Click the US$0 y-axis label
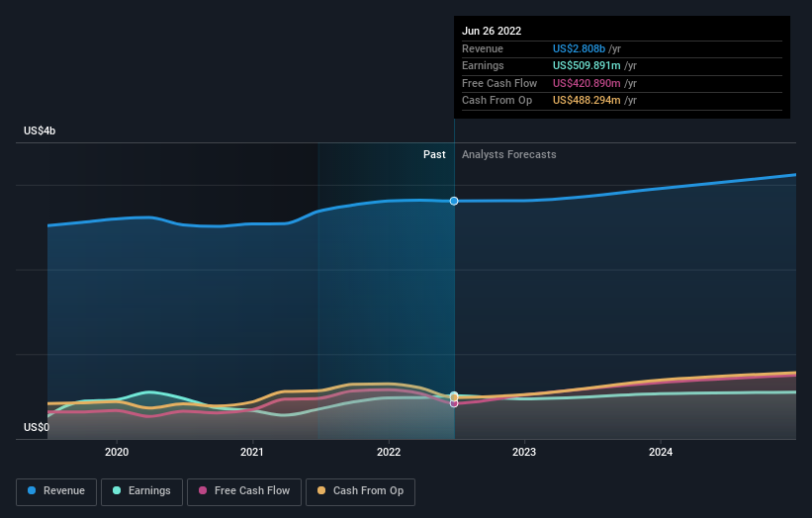 [37, 427]
